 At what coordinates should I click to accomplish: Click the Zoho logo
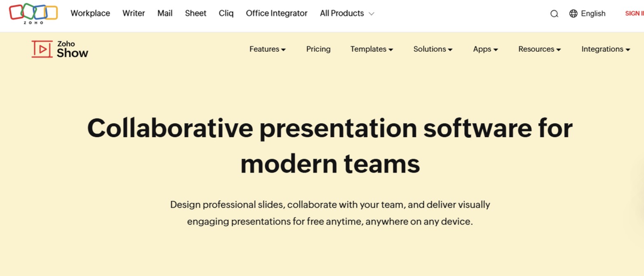pos(33,13)
